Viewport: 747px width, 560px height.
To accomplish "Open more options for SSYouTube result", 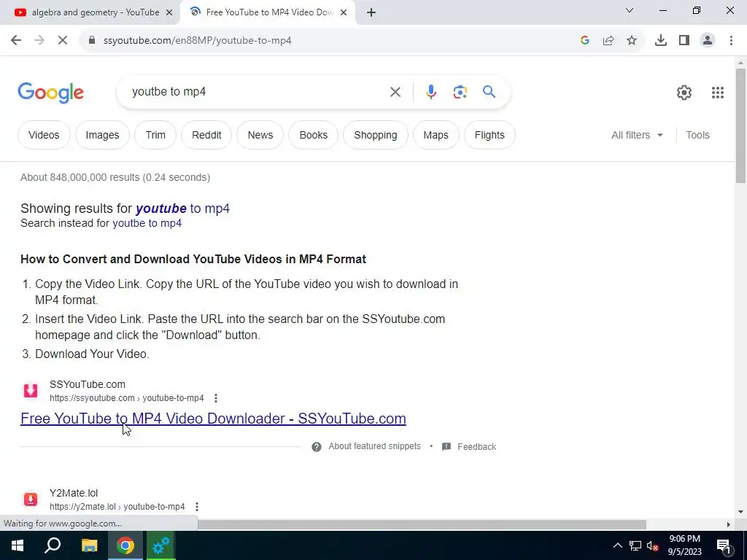I will [x=216, y=398].
